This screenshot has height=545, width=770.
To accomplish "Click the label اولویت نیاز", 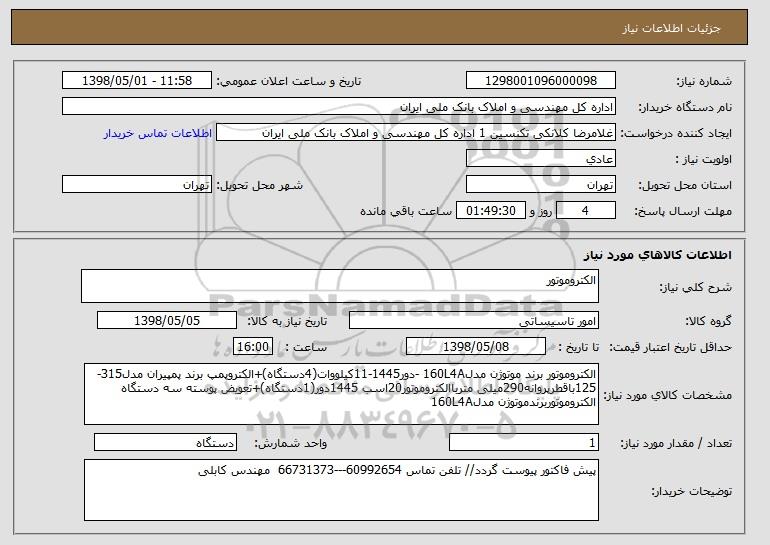I will tap(704, 159).
